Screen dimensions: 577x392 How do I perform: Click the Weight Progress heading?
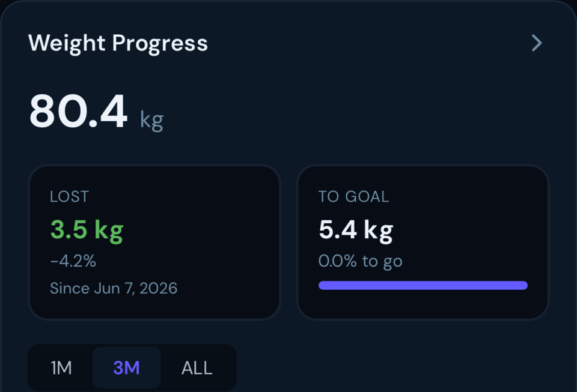pyautogui.click(x=118, y=43)
